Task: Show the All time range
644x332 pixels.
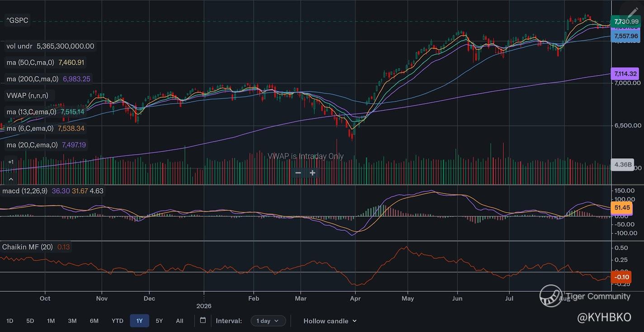Action: pyautogui.click(x=180, y=321)
